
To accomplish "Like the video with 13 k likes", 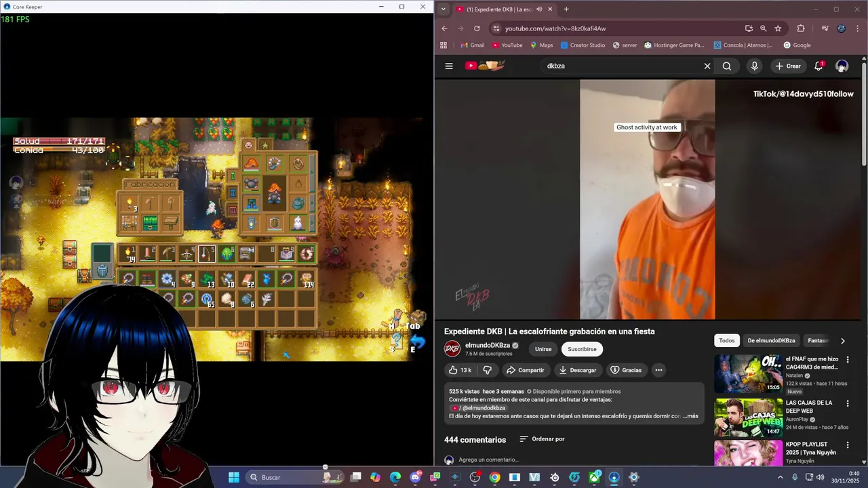I will pyautogui.click(x=460, y=370).
